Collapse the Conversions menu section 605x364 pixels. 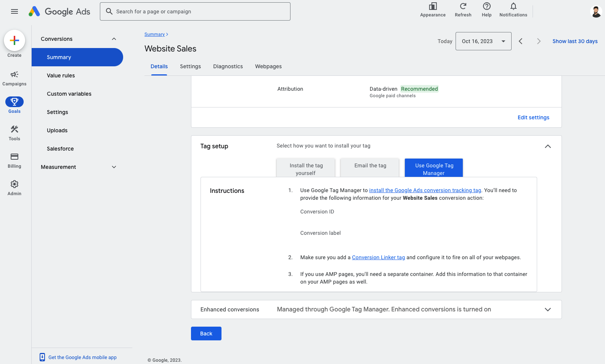[114, 39]
